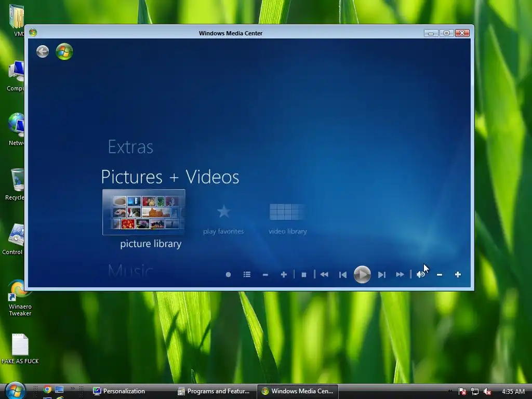This screenshot has width=532, height=399.
Task: Skip back to previous track
Action: coord(343,274)
